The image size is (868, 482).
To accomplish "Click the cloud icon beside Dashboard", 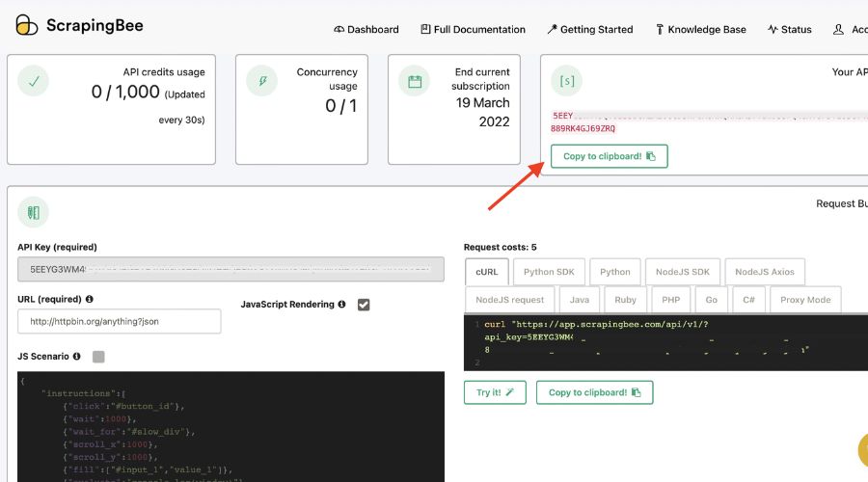I will 339,29.
